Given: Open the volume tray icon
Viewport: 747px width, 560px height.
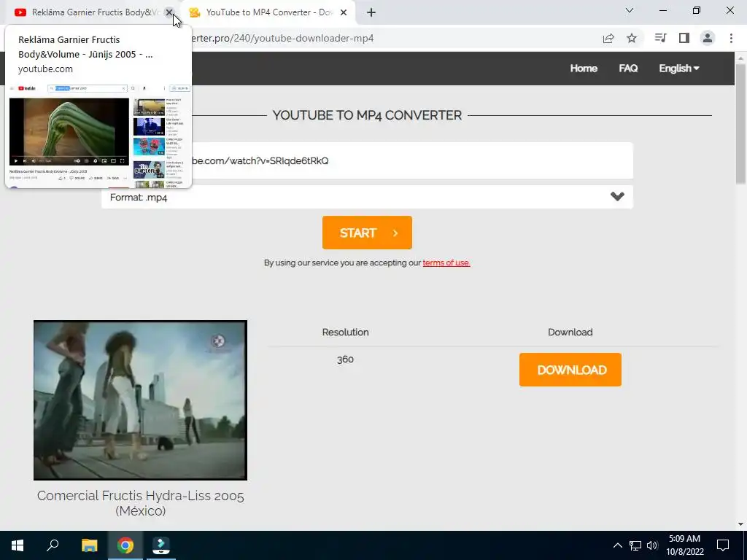Looking at the screenshot, I should (652, 545).
